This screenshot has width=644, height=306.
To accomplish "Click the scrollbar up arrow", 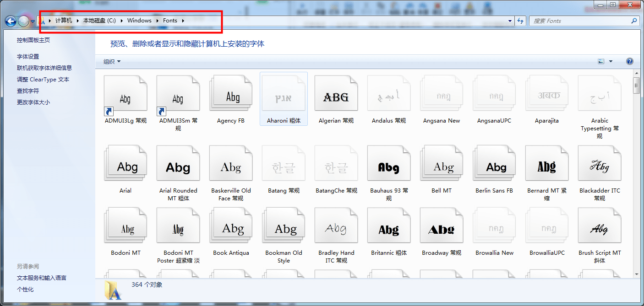I will 636,73.
